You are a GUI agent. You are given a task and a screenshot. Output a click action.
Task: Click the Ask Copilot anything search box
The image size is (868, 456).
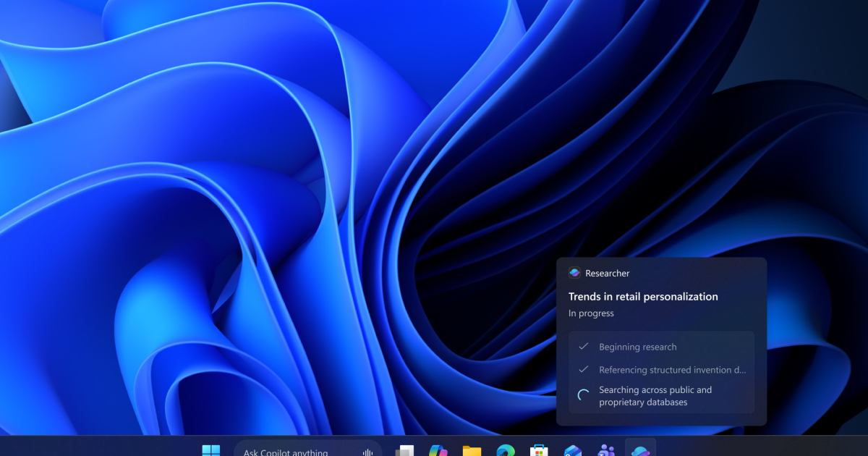tap(289, 452)
